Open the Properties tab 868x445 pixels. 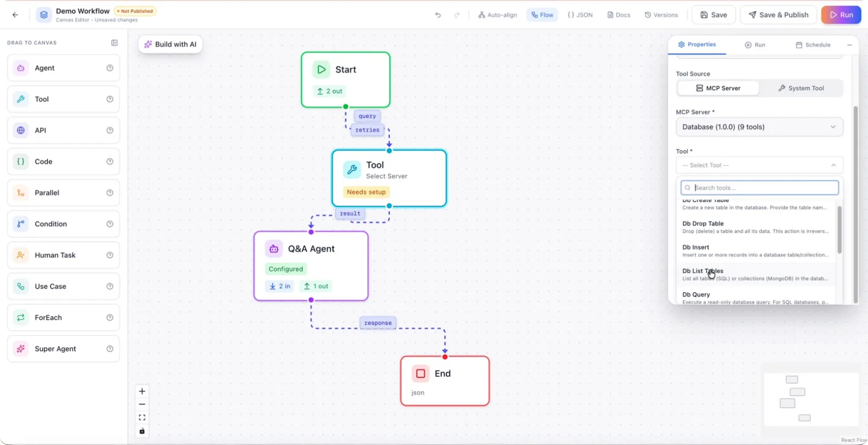point(697,44)
